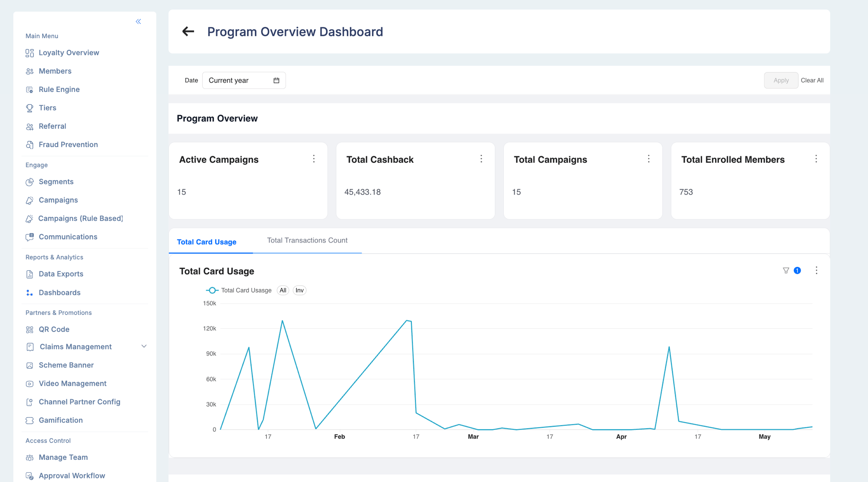This screenshot has width=868, height=482.
Task: Click the Clear All link
Action: tap(812, 80)
